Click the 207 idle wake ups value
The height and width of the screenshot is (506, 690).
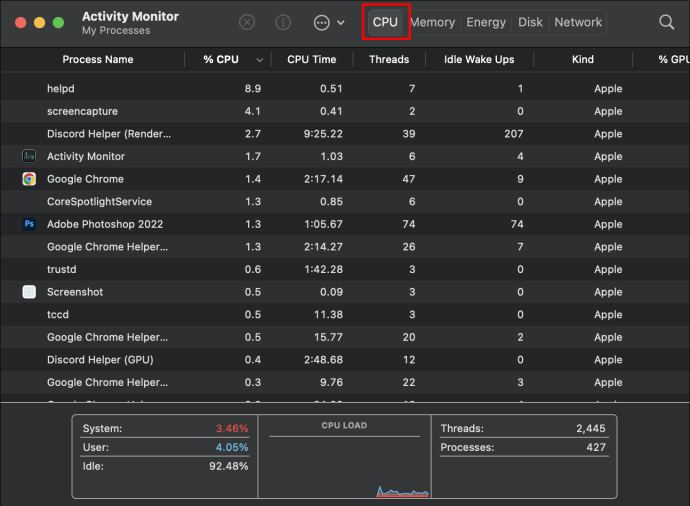tap(514, 134)
